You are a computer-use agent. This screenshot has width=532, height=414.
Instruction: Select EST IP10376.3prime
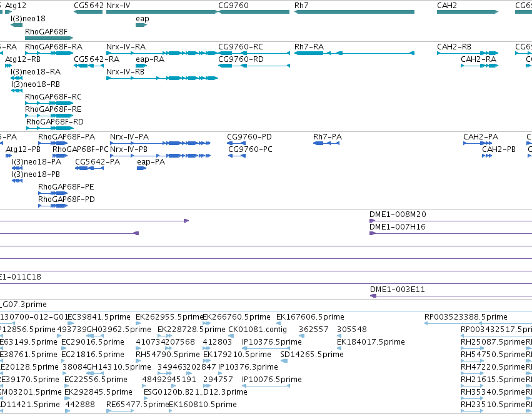[248, 367]
